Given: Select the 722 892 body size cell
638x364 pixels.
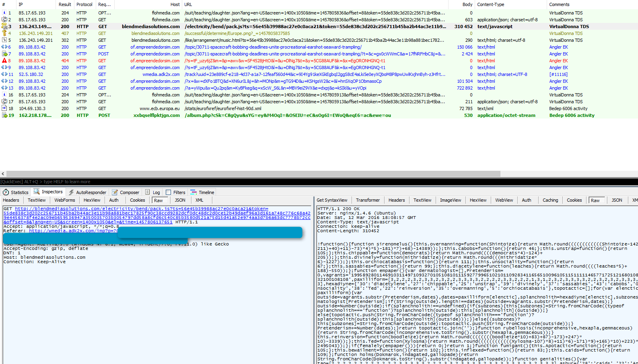Looking at the screenshot, I should [x=465, y=88].
